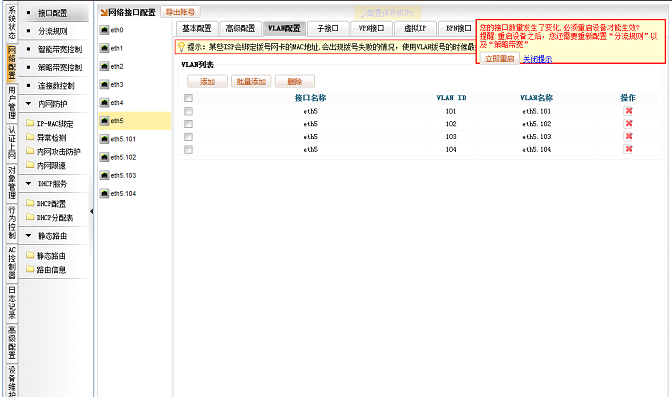
Task: Open the 路由信息 folder item
Action: pyautogui.click(x=51, y=269)
